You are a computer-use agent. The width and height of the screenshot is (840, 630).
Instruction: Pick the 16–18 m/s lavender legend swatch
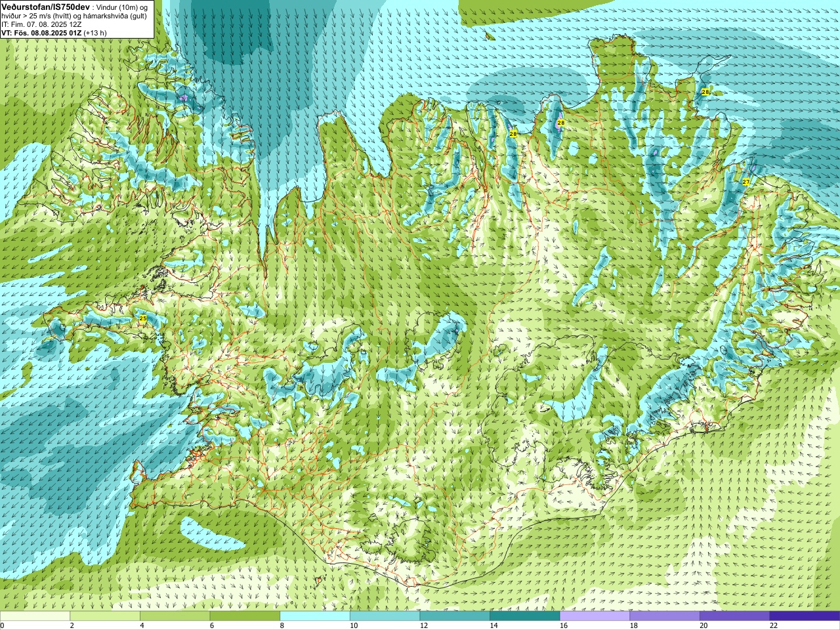[595, 616]
